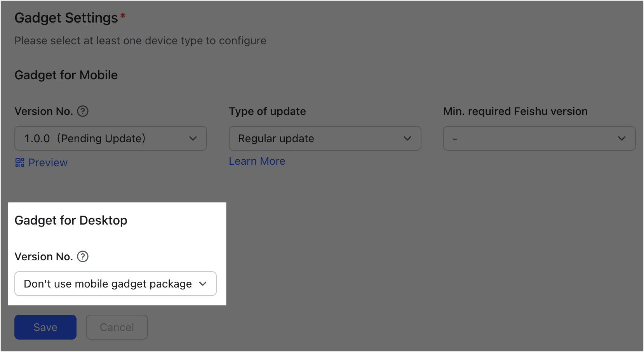Click the QR code icon beside Preview

[x=20, y=162]
